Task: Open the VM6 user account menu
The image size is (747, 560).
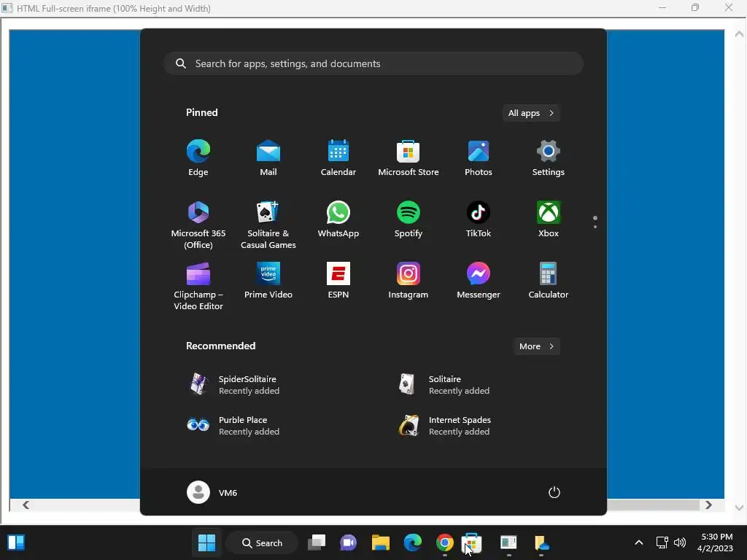Action: [x=212, y=492]
